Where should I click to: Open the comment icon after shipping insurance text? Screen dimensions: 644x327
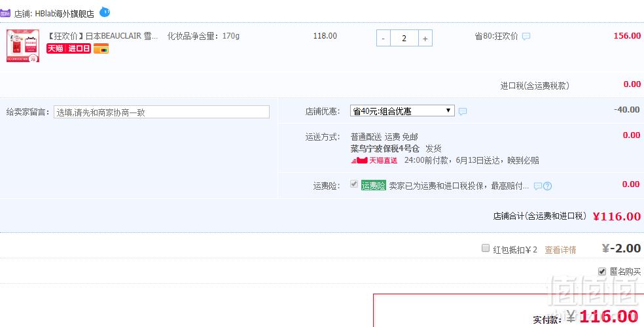point(537,186)
